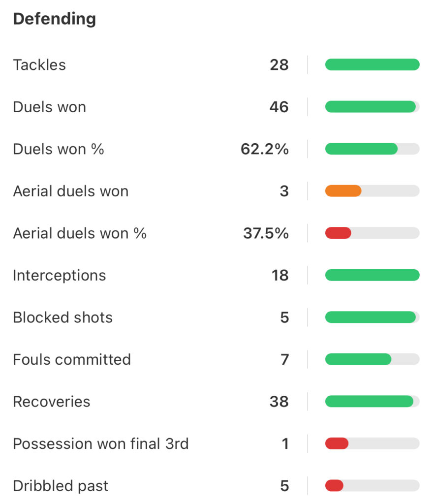Click the Duels won value 46
Screen dimensions: 435x504
coord(279,107)
